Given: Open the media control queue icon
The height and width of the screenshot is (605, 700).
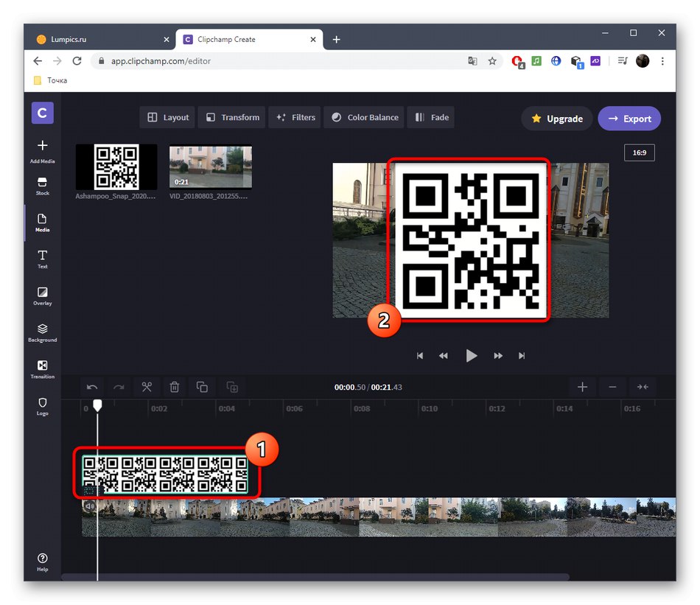Looking at the screenshot, I should [623, 61].
